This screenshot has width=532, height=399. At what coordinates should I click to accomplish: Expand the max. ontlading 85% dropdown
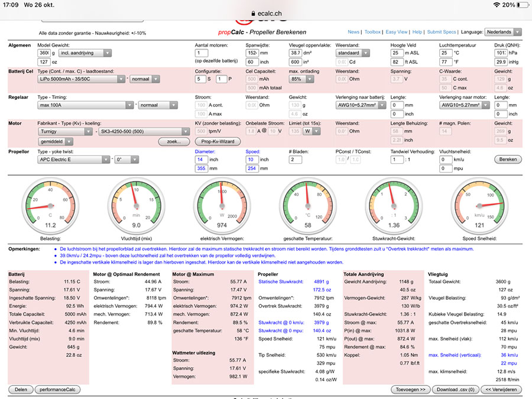pyautogui.click(x=301, y=79)
